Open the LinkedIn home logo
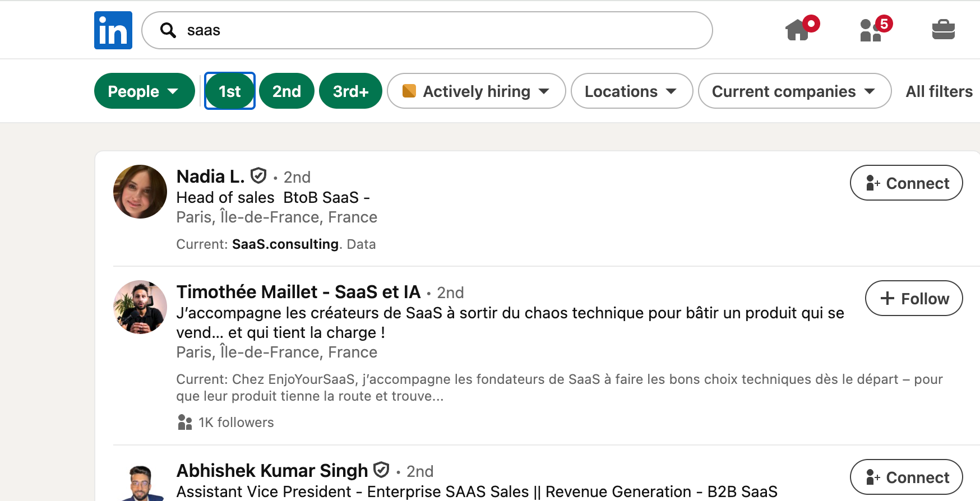This screenshot has width=980, height=501. pyautogui.click(x=113, y=30)
